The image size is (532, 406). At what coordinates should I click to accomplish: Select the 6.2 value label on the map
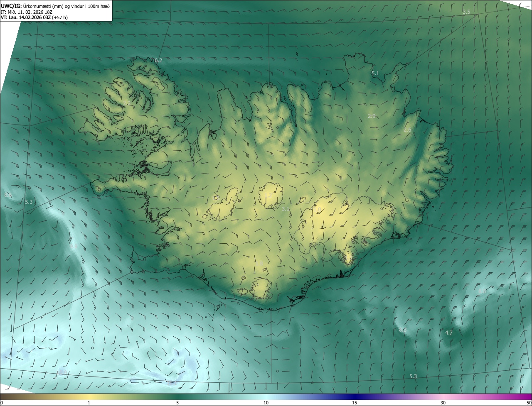tap(158, 61)
